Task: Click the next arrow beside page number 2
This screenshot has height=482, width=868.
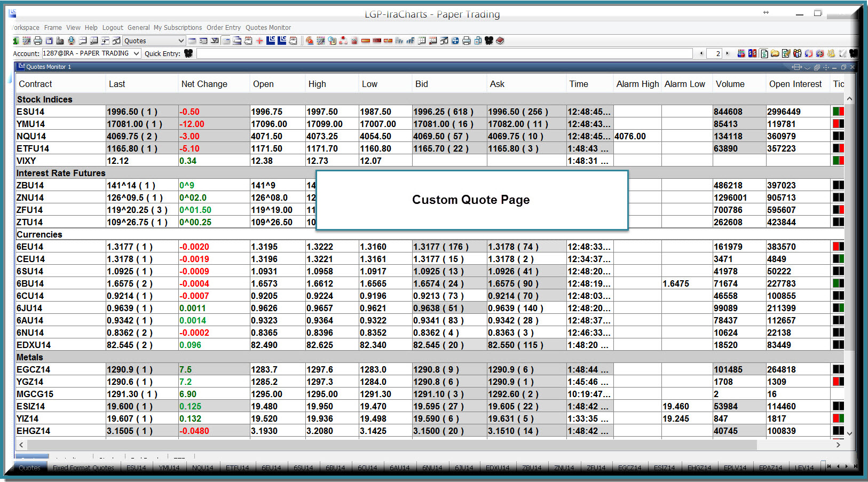Action: click(x=727, y=53)
